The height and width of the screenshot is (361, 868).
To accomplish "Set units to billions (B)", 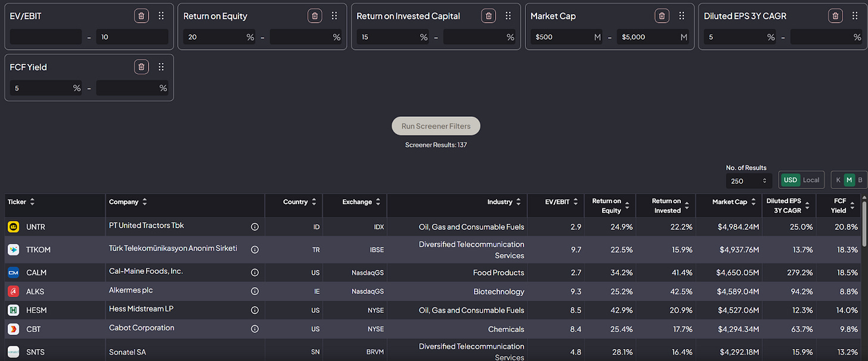I will [x=860, y=180].
